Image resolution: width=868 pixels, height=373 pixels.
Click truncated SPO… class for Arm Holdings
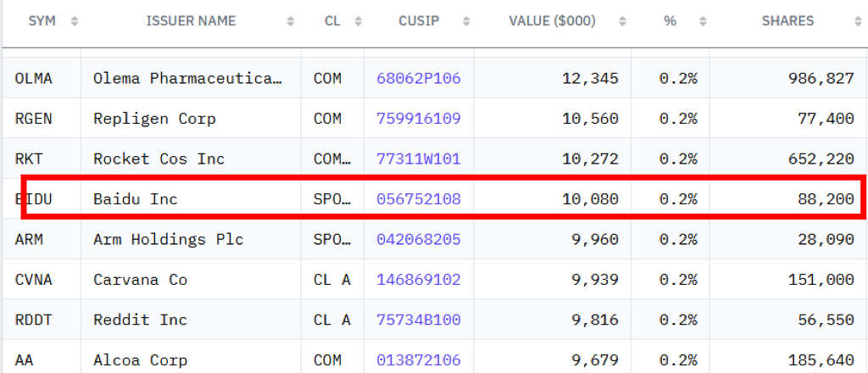(x=332, y=239)
